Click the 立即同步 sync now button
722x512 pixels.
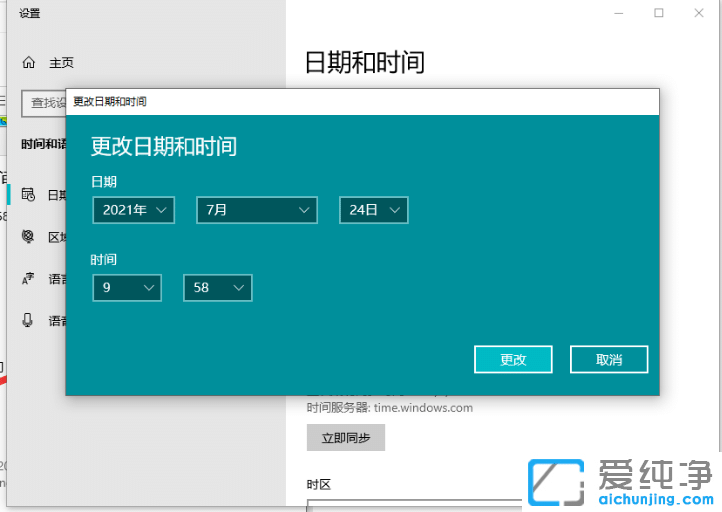[345, 438]
